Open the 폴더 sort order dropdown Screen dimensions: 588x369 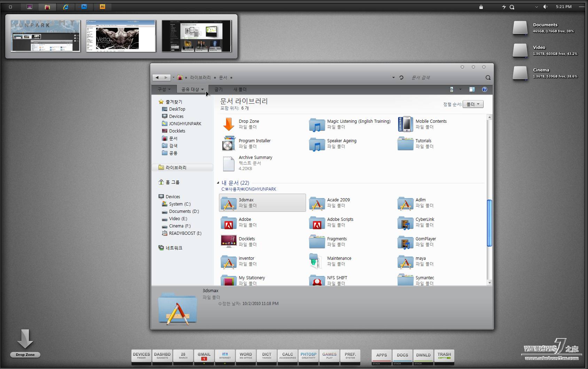[473, 104]
